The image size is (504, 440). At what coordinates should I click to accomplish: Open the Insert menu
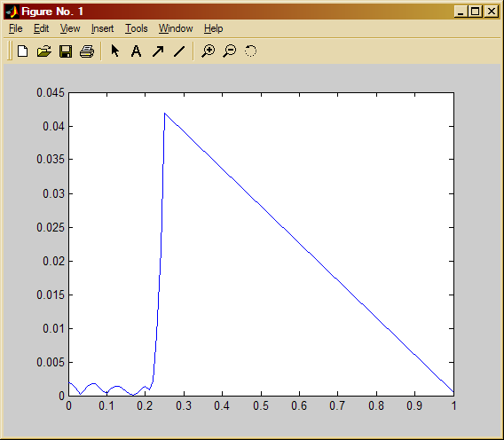[103, 28]
